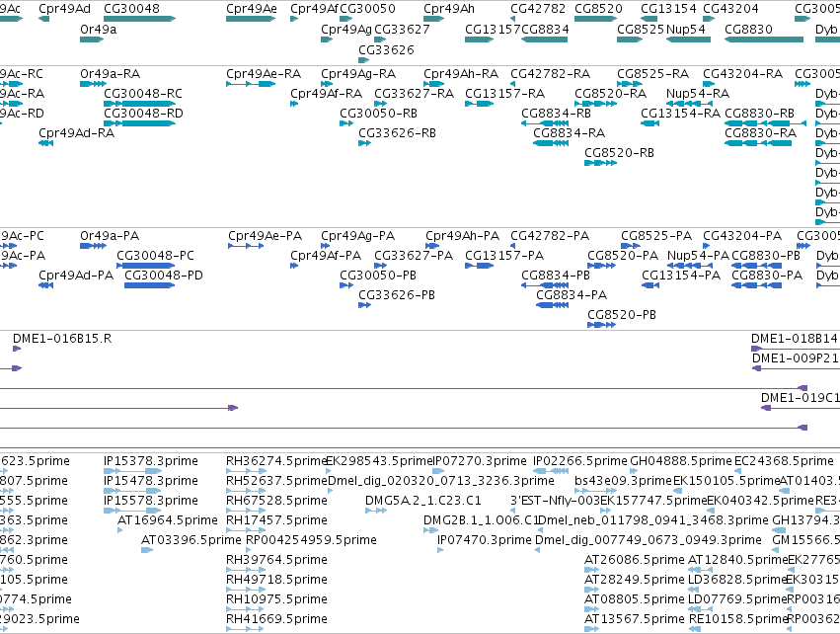The image size is (840, 634).
Task: Select the CG13154 gene label
Action: tap(668, 9)
